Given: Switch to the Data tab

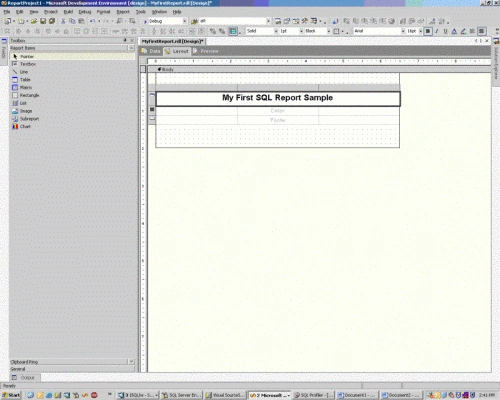Looking at the screenshot, I should pos(151,51).
